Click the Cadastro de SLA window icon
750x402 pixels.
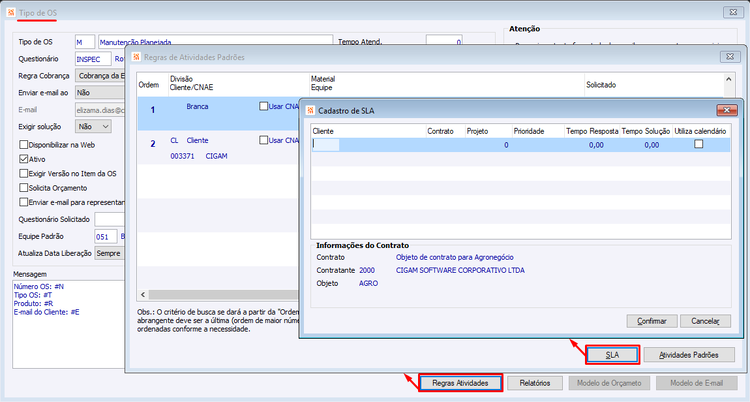click(310, 111)
